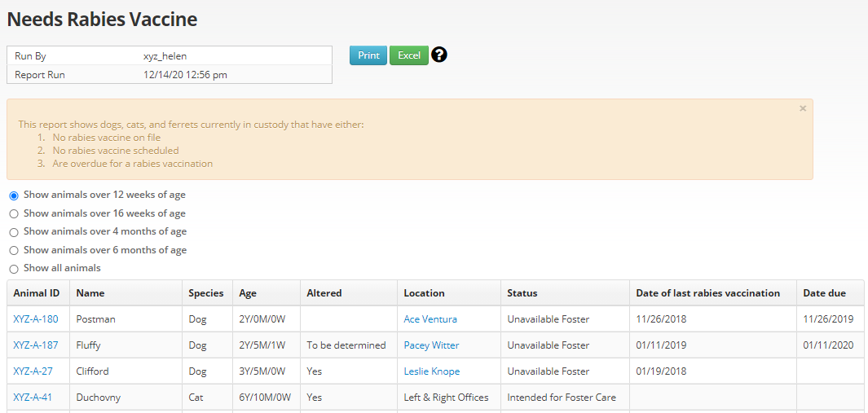Click the help question mark icon
868x413 pixels.
(x=439, y=55)
